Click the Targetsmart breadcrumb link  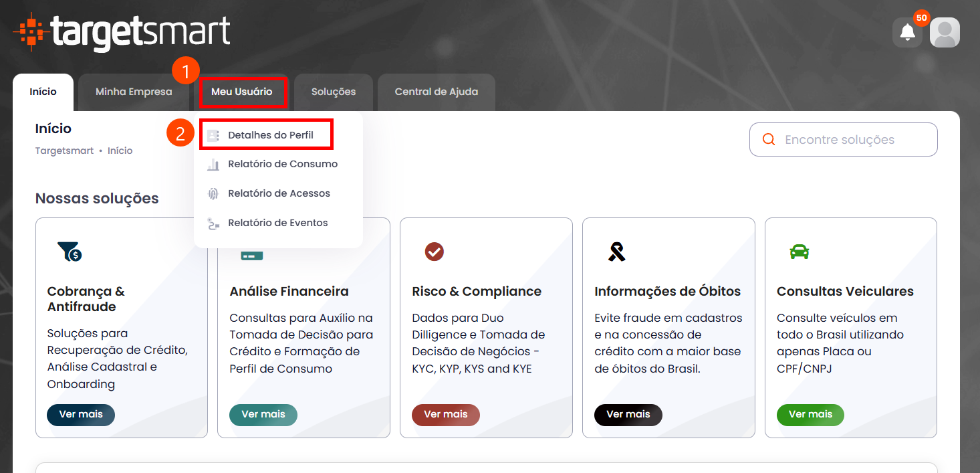64,151
